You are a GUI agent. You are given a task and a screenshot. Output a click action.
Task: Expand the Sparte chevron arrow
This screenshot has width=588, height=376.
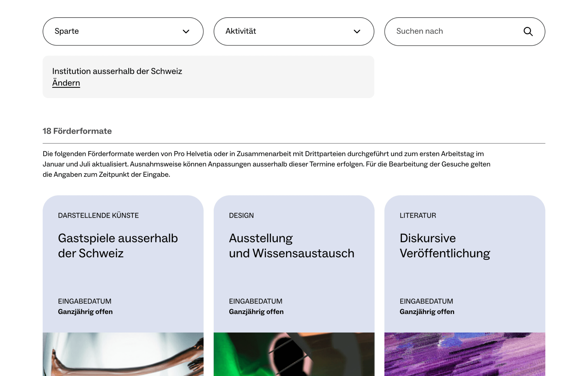186,31
